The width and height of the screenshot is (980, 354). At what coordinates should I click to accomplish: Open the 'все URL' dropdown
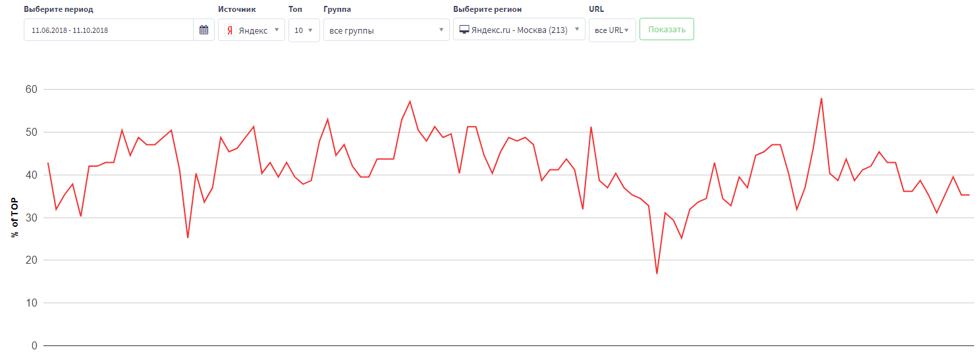[x=612, y=30]
